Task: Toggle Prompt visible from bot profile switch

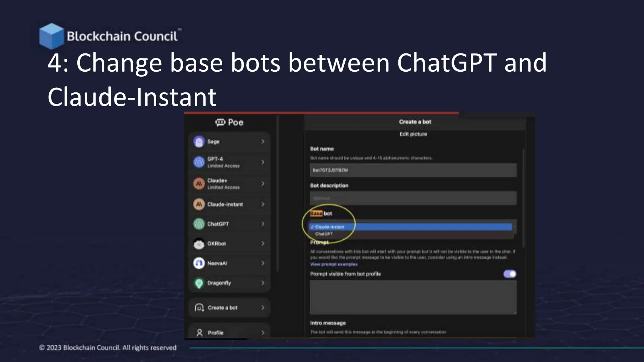Action: [x=510, y=274]
